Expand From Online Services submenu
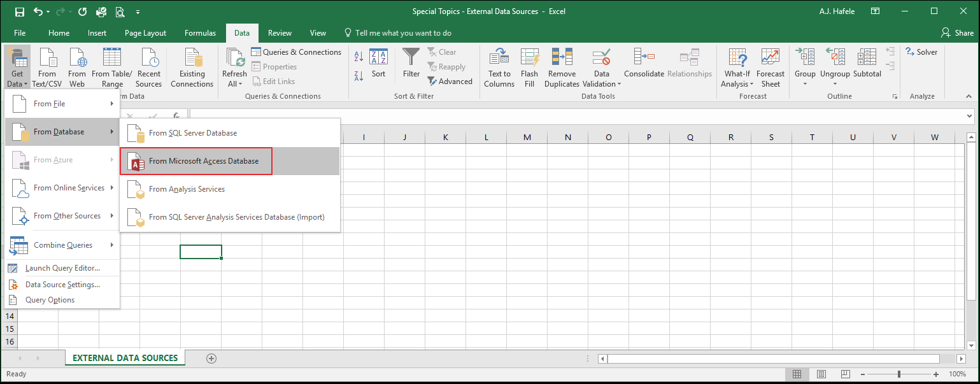The width and height of the screenshot is (980, 384). [62, 188]
